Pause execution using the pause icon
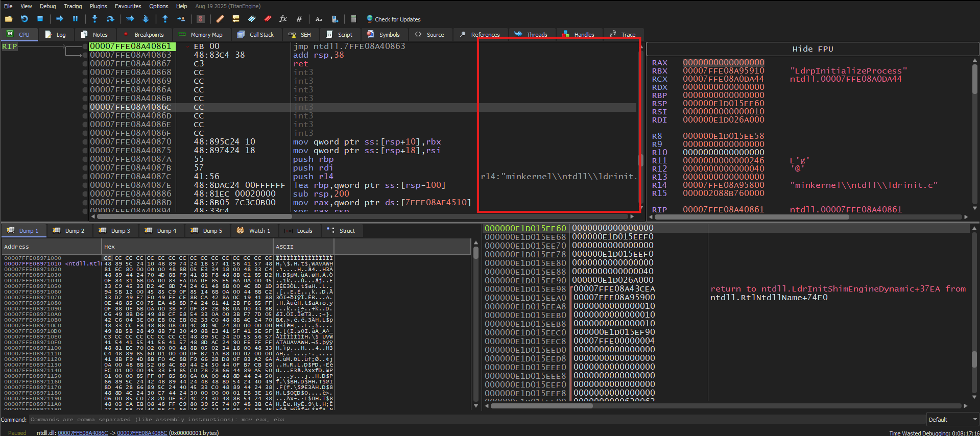This screenshot has width=980, height=436. tap(75, 19)
